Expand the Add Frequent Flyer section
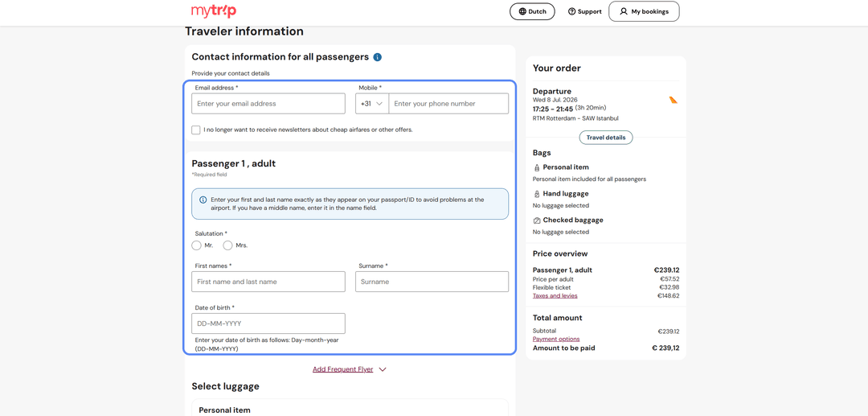Screen dimensions: 868x416 click(350, 369)
